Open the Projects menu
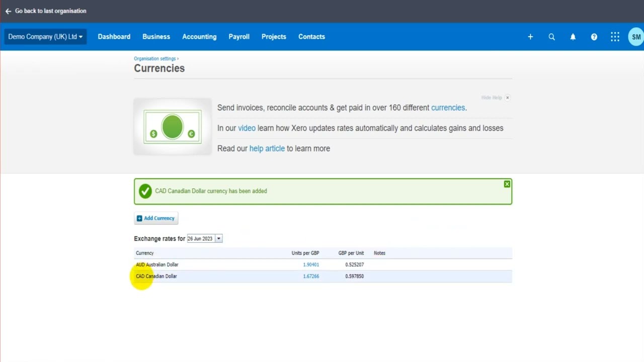 pos(274,37)
